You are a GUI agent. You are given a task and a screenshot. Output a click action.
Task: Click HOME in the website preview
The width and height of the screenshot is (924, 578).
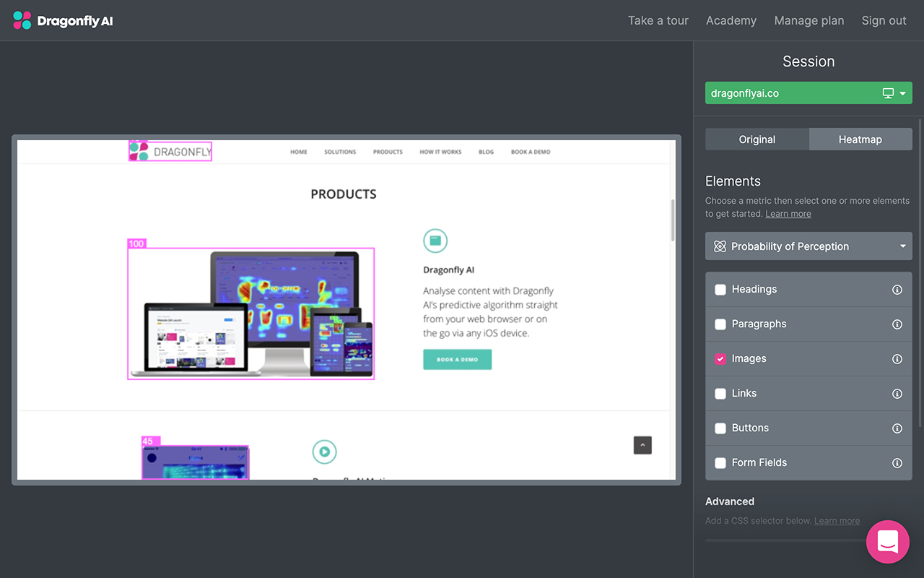299,152
